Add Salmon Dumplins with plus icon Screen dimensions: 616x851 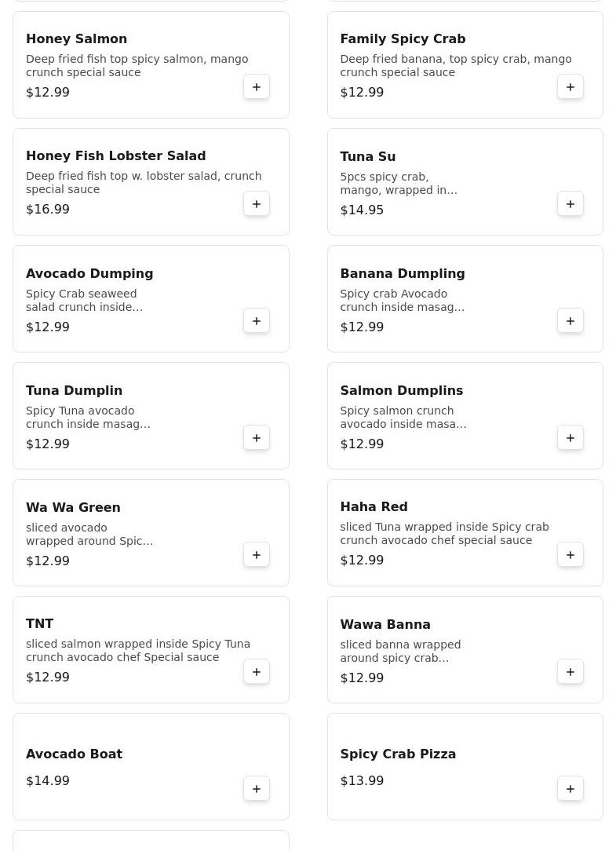[x=570, y=438]
